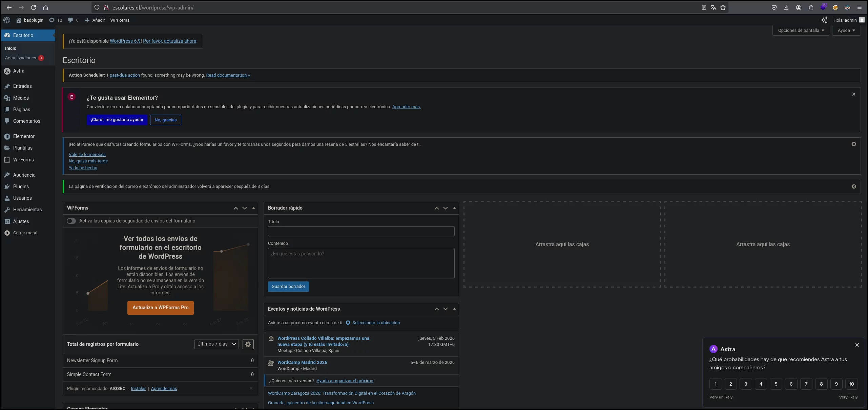The height and width of the screenshot is (410, 868).
Task: Enable form entry backups toggle
Action: 71,221
